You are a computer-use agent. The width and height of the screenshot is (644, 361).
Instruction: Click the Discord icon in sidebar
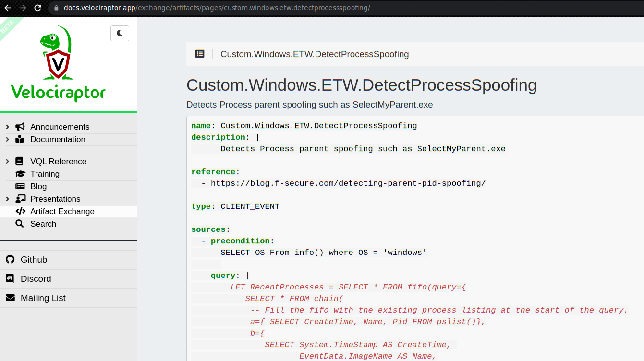pos(10,278)
